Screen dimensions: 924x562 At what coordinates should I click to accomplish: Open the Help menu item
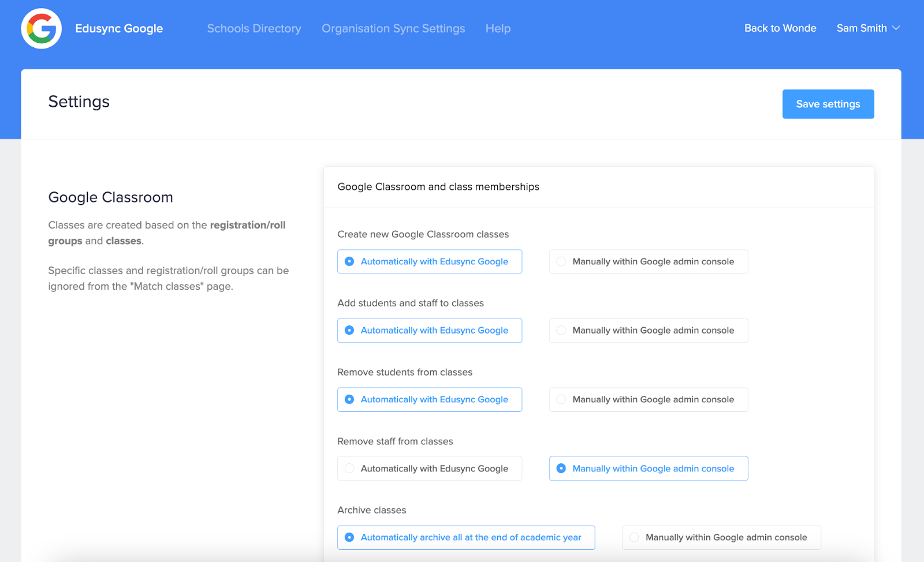498,28
